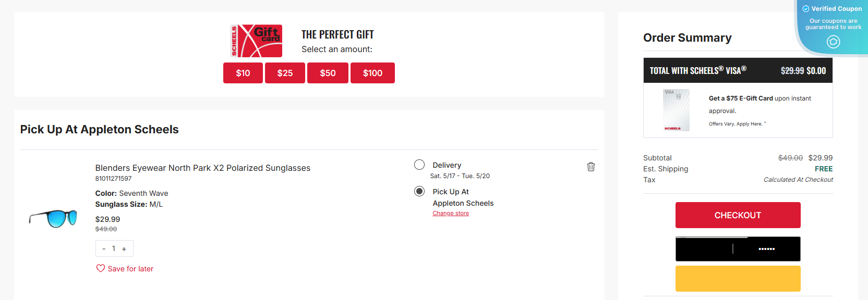Screen dimensions: 868x300
Task: Open the sunglasses product thumbnail
Action: click(53, 218)
